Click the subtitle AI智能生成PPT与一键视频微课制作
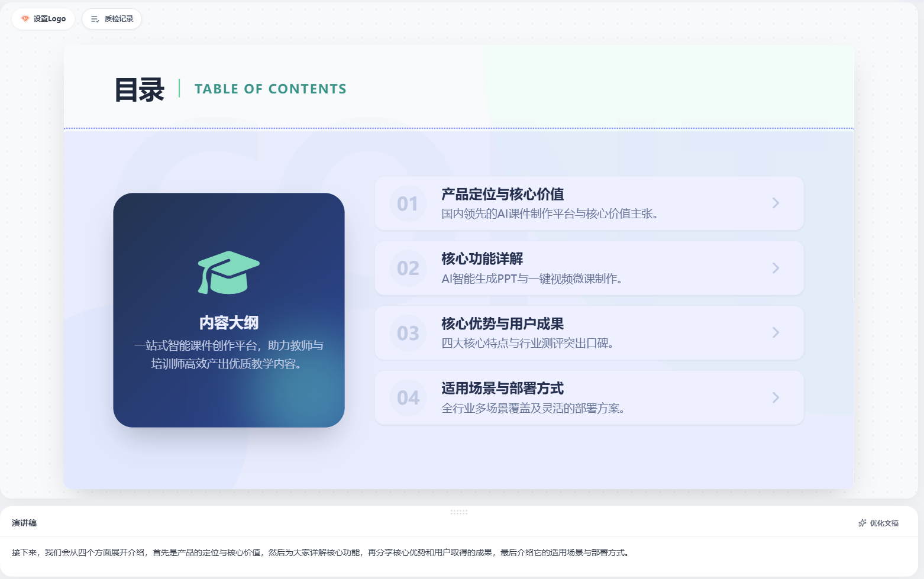Viewport: 924px width, 579px height. click(x=532, y=279)
